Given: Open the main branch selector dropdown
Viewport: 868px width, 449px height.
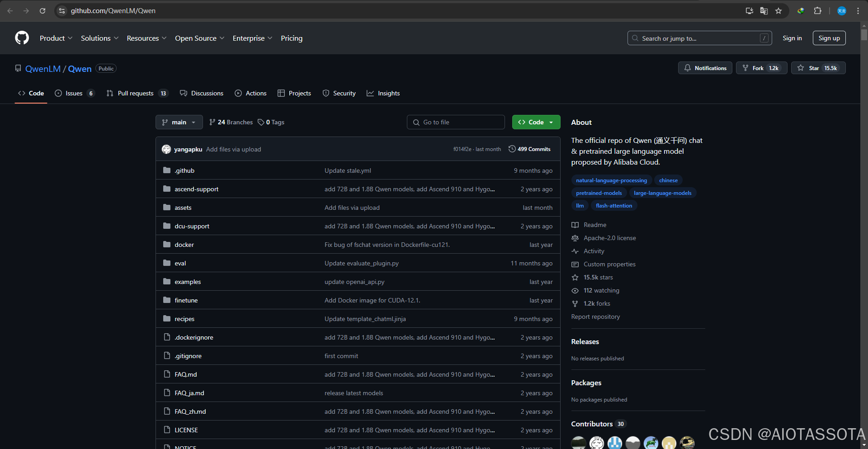Looking at the screenshot, I should [x=179, y=122].
